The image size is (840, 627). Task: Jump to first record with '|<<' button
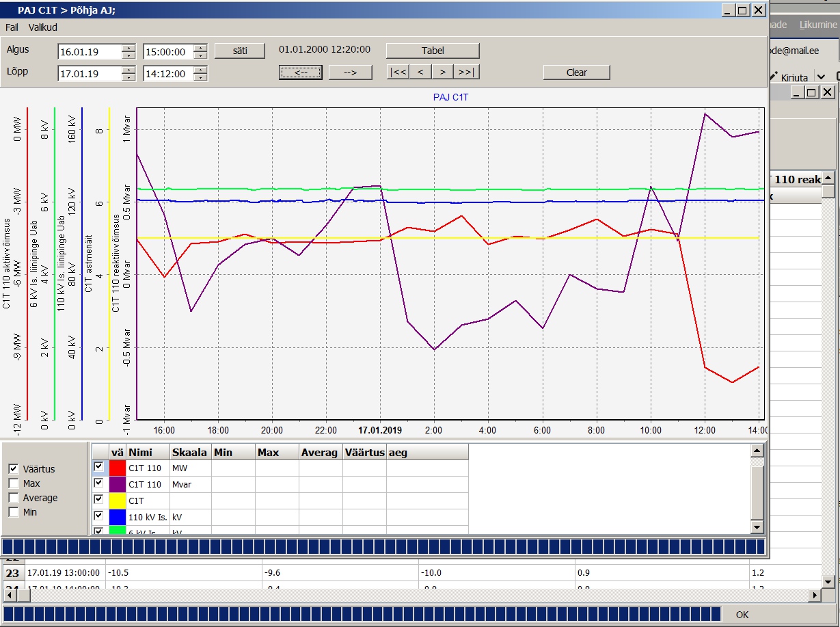tap(398, 72)
